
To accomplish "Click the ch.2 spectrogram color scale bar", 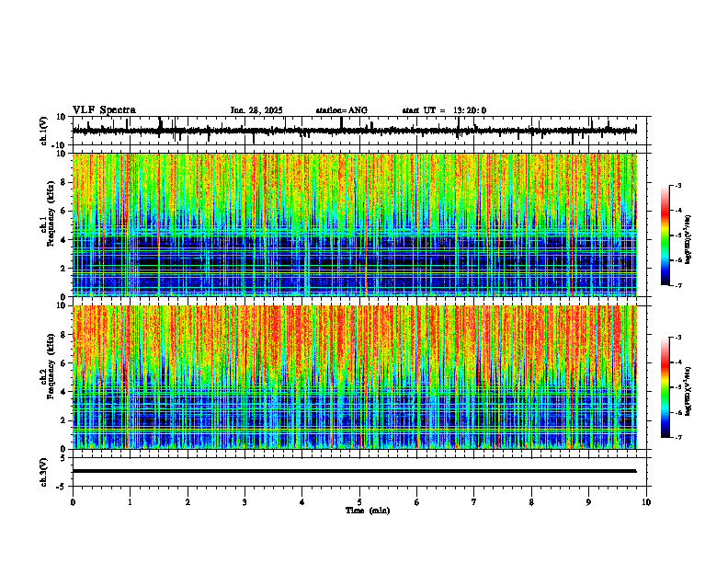I will click(665, 387).
